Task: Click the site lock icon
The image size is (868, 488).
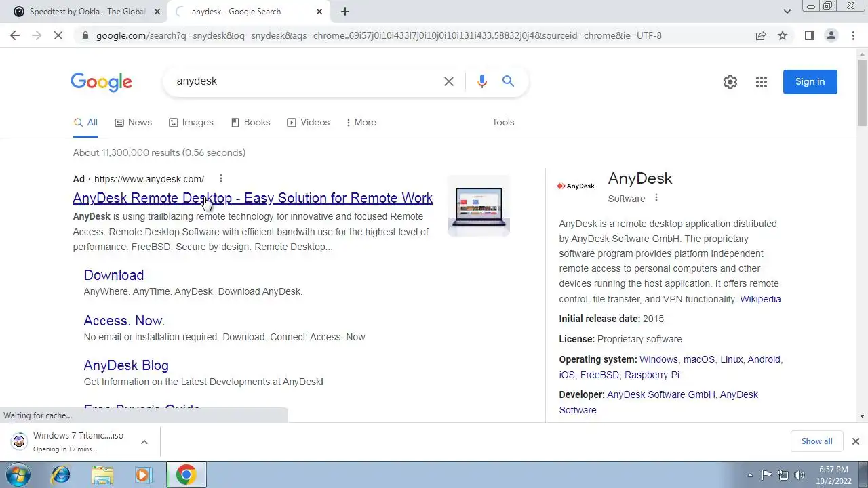Action: pyautogui.click(x=84, y=35)
